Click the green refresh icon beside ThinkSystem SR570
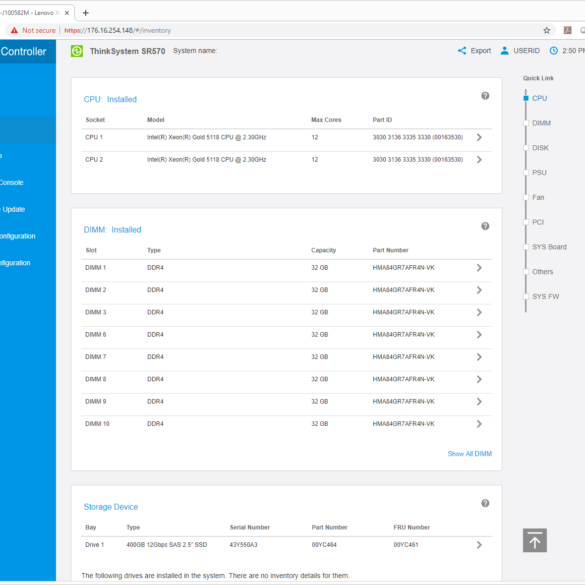 tap(77, 51)
